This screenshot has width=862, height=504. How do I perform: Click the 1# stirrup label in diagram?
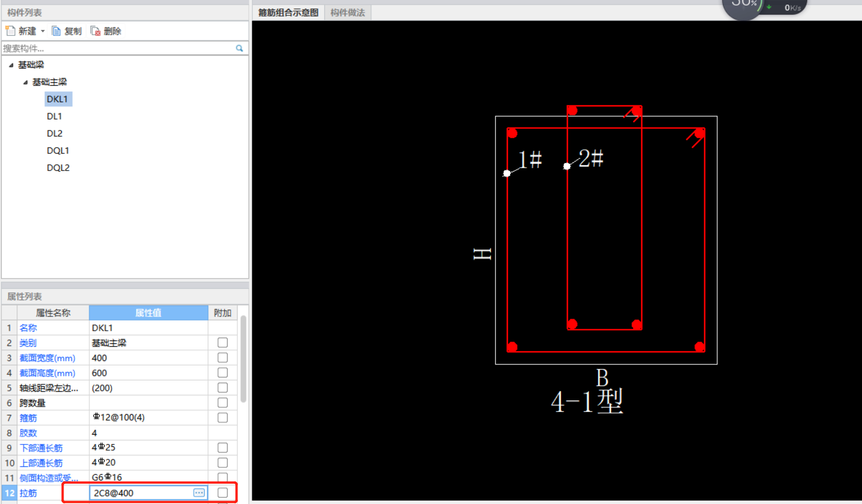[x=530, y=159]
